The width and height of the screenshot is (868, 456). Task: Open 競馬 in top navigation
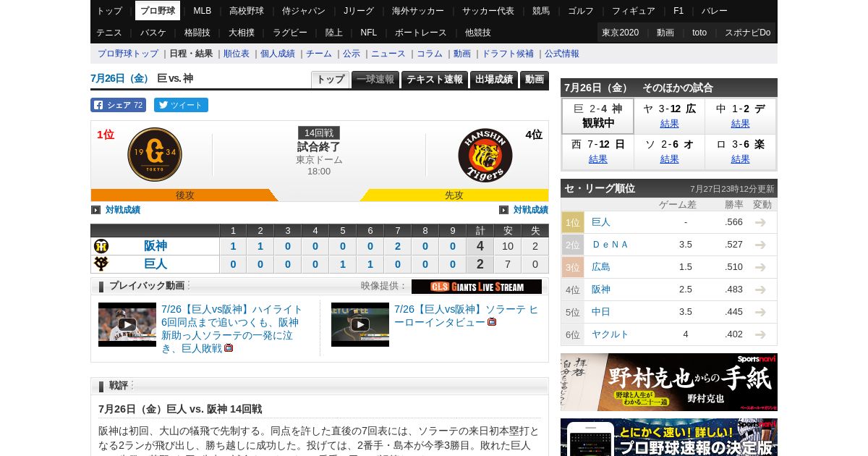click(541, 11)
